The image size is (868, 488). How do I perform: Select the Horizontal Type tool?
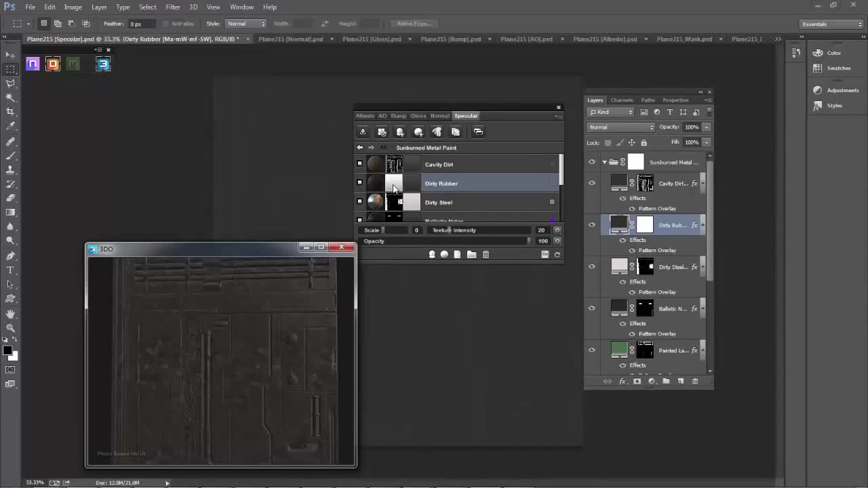pyautogui.click(x=10, y=270)
